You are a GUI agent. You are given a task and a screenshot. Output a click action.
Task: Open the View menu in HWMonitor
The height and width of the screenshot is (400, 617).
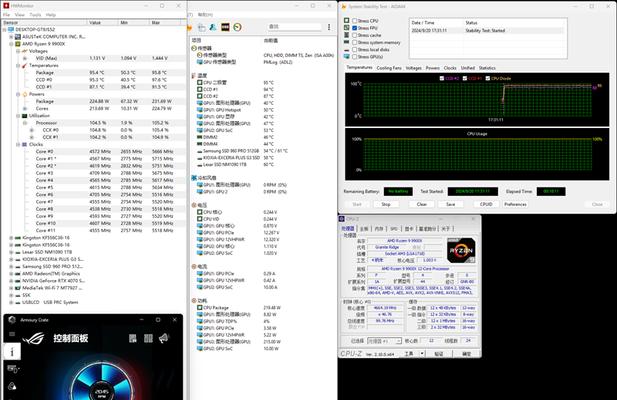[x=20, y=15]
